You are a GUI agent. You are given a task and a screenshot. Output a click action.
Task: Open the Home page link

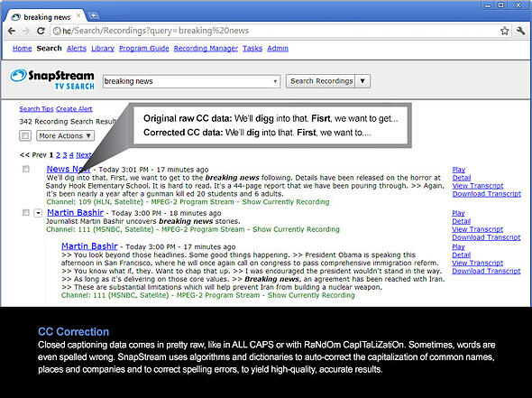point(22,48)
